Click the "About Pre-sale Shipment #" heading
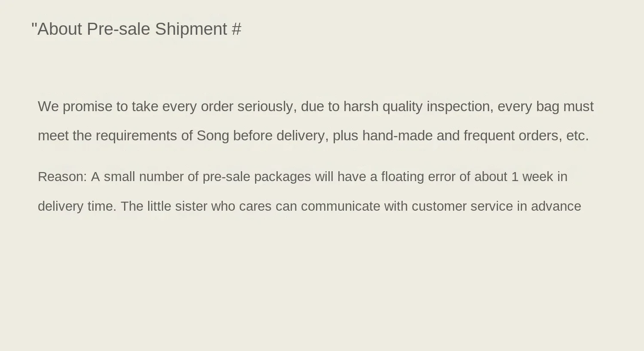The image size is (644, 351). pyautogui.click(x=136, y=29)
